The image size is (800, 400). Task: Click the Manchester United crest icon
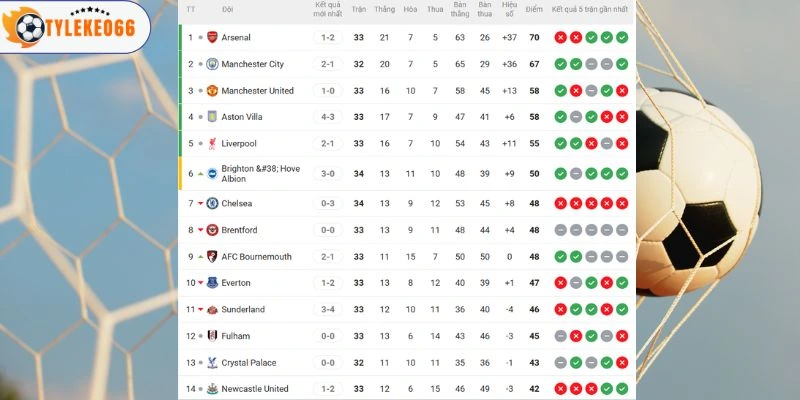[x=211, y=91]
